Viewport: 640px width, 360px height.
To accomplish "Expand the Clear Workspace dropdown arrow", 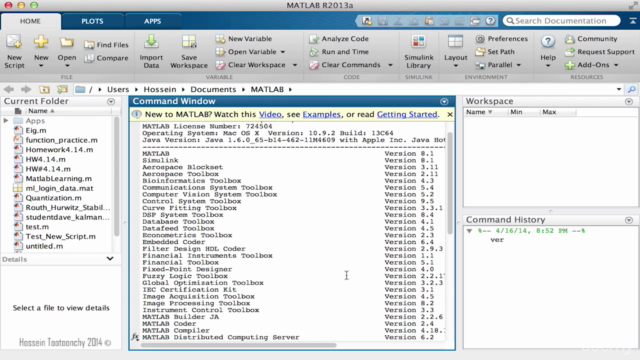I will [295, 65].
